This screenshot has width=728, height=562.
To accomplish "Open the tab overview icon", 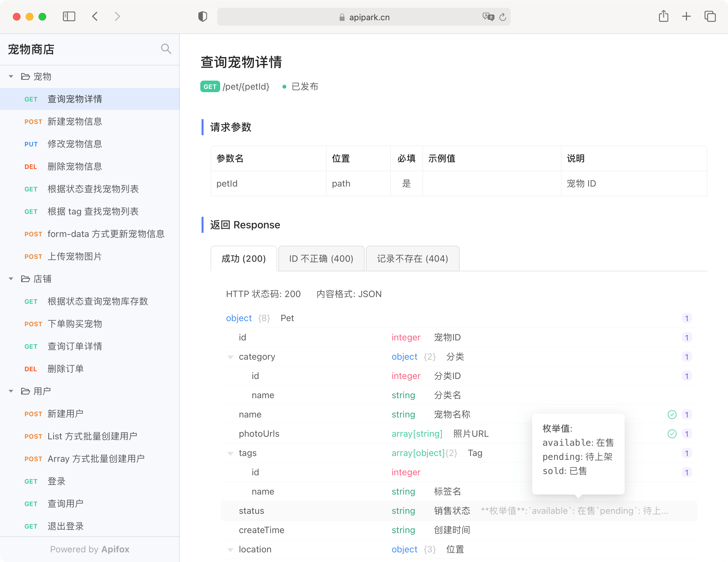I will click(710, 16).
